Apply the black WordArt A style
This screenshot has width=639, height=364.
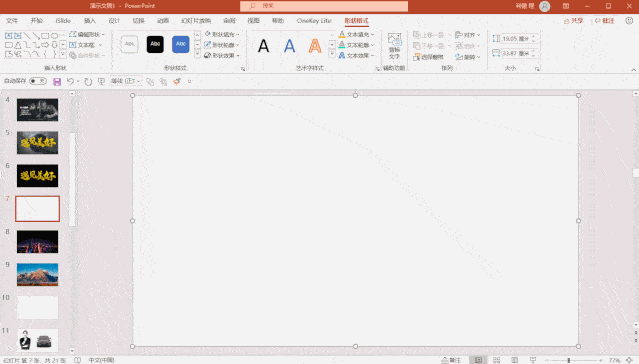tap(264, 46)
